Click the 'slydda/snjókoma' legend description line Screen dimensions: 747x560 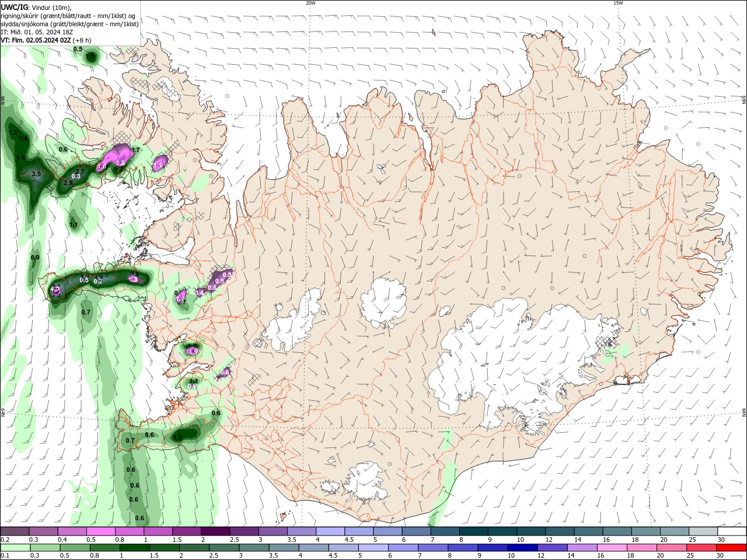pyautogui.click(x=70, y=24)
